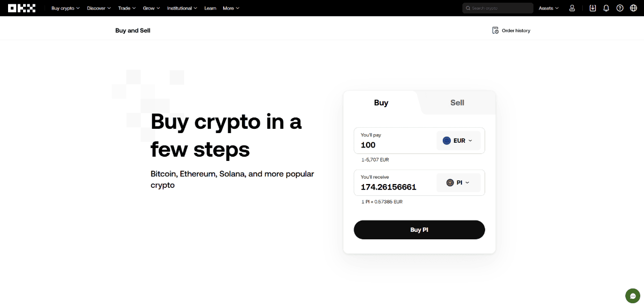Viewport: 644px width, 308px height.
Task: Click the download app icon
Action: click(592, 8)
